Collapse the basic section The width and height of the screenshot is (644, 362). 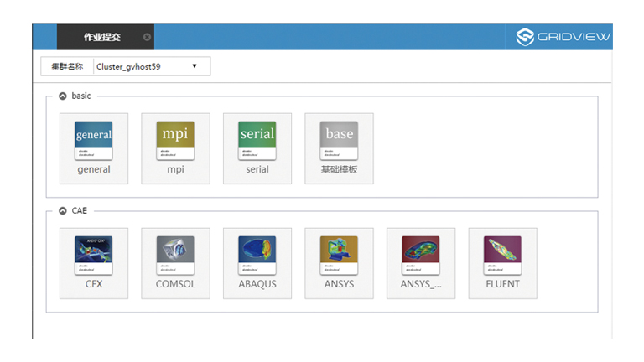click(63, 96)
